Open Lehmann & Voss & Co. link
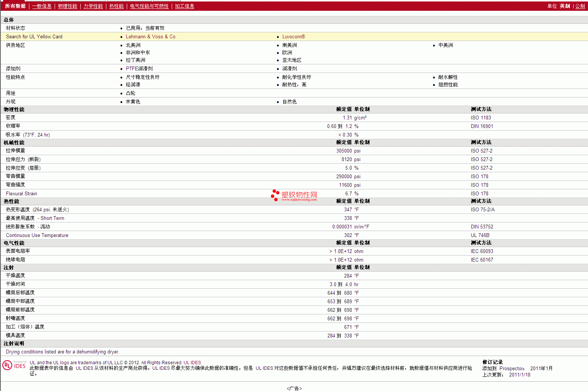Viewport: 588px width, 391px height. 151,36
